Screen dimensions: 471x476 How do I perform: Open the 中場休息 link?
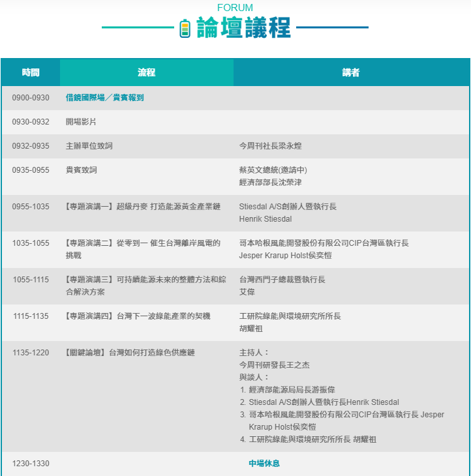coord(264,464)
